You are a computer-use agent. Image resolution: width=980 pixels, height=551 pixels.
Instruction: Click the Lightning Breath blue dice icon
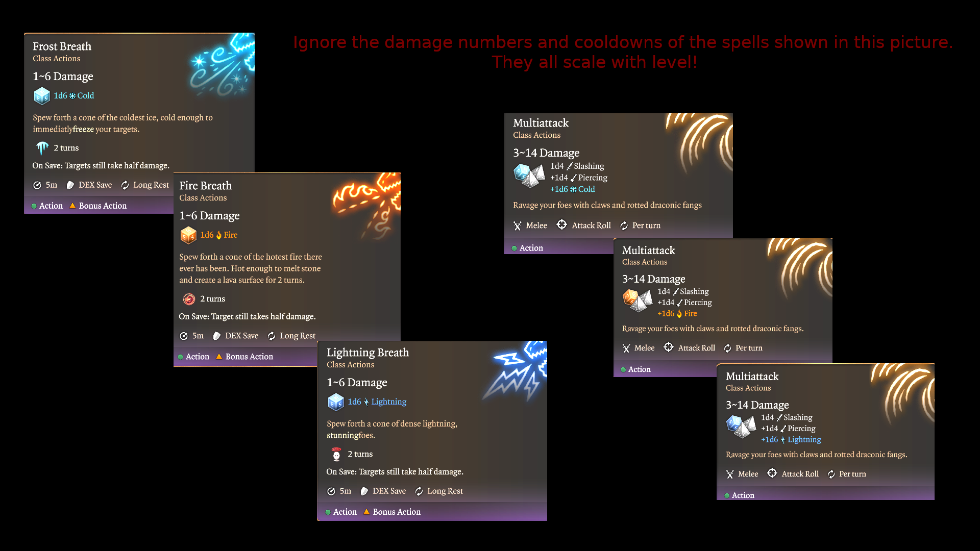(x=336, y=402)
